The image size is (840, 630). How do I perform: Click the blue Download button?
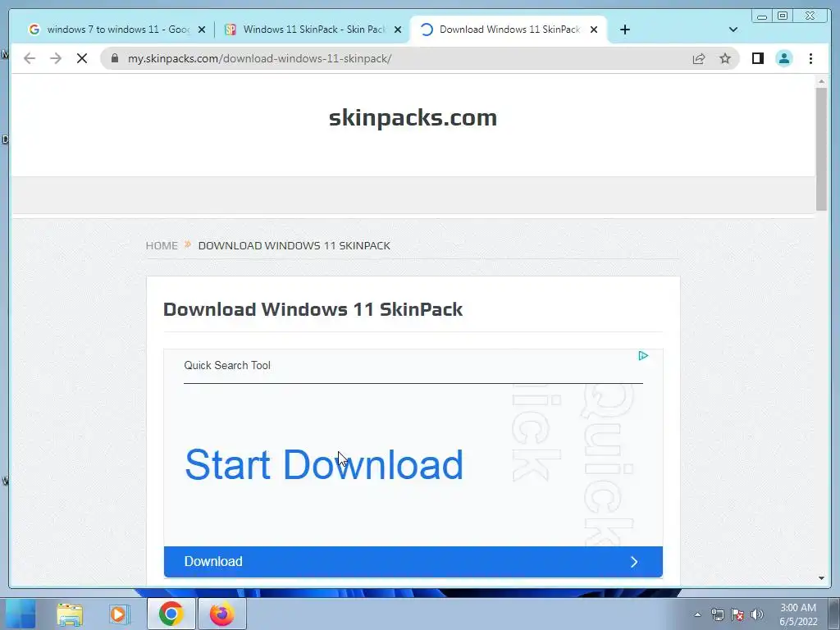pos(413,561)
